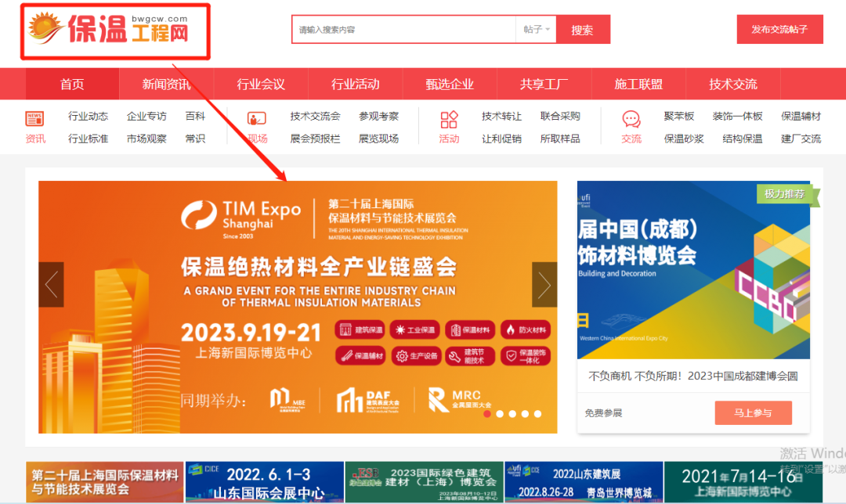The image size is (846, 504).
Task: Open the 装饰一体板 forum link
Action: coord(738,116)
